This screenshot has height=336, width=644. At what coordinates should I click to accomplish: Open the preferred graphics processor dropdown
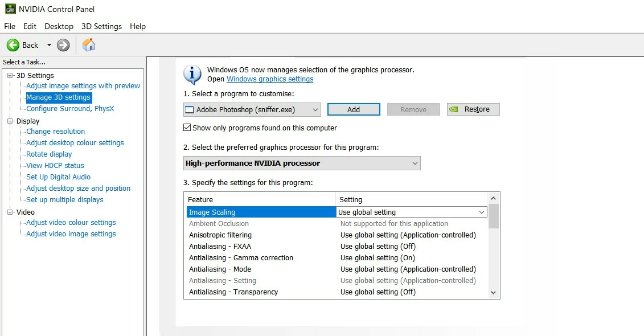[302, 163]
